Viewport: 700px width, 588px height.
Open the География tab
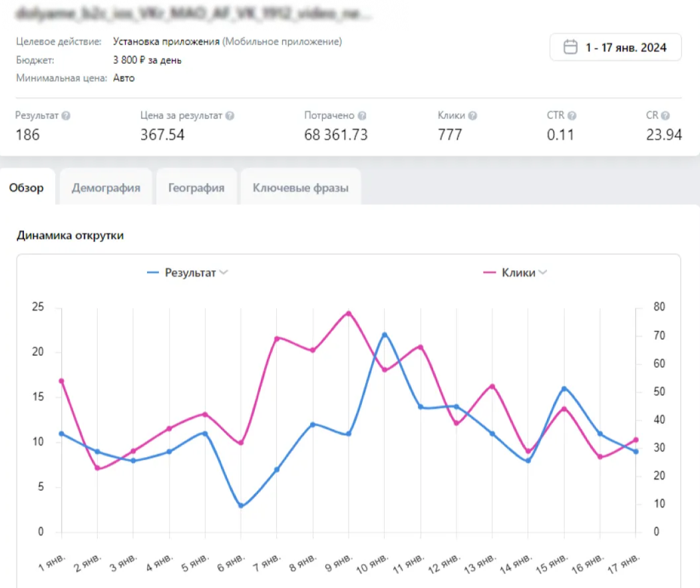(196, 188)
